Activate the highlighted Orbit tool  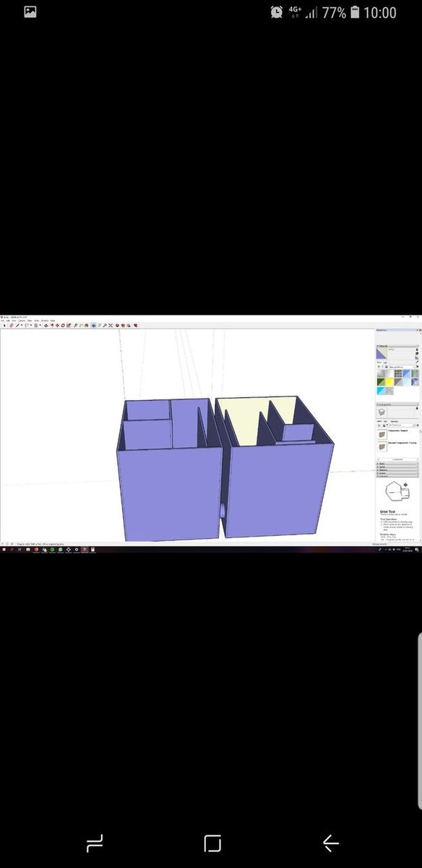pos(93,325)
